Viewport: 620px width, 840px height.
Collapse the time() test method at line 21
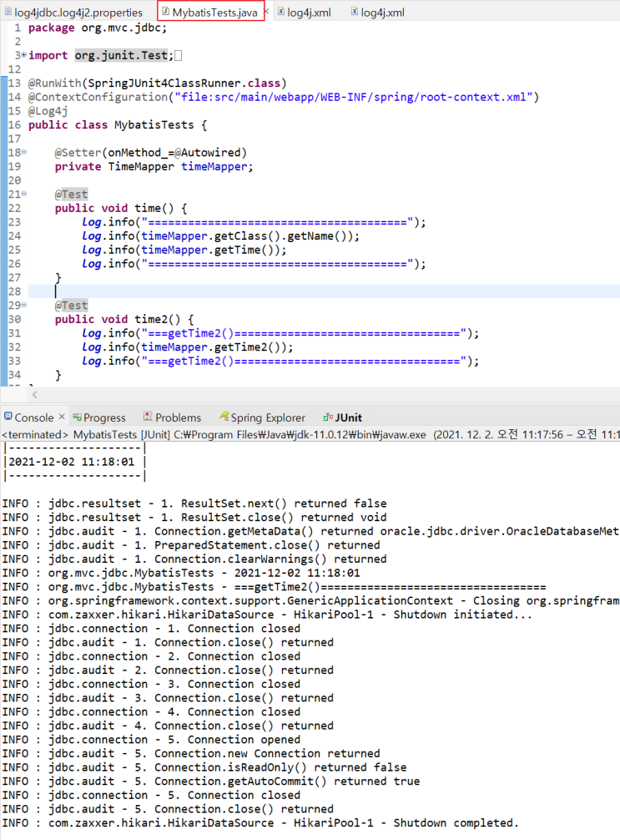[23, 194]
